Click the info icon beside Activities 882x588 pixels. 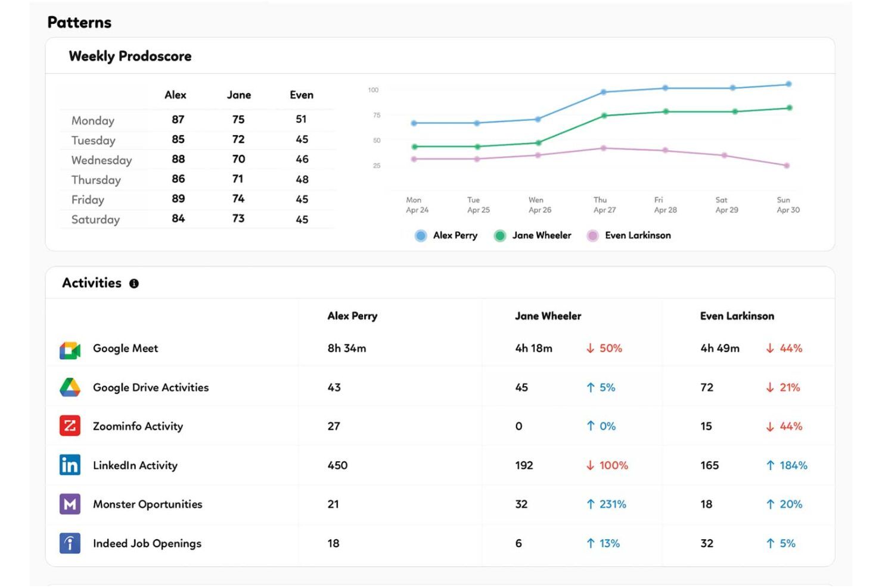coord(133,283)
